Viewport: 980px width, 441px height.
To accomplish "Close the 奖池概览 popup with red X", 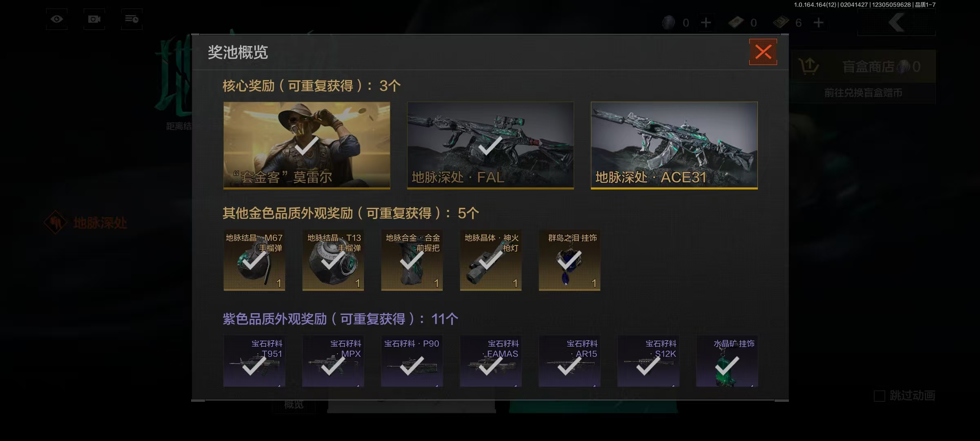I will [763, 52].
